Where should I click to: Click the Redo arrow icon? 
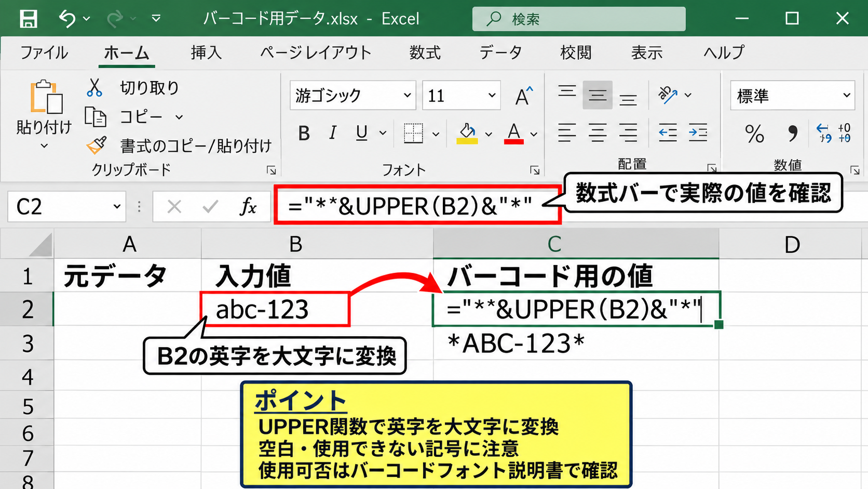click(114, 19)
